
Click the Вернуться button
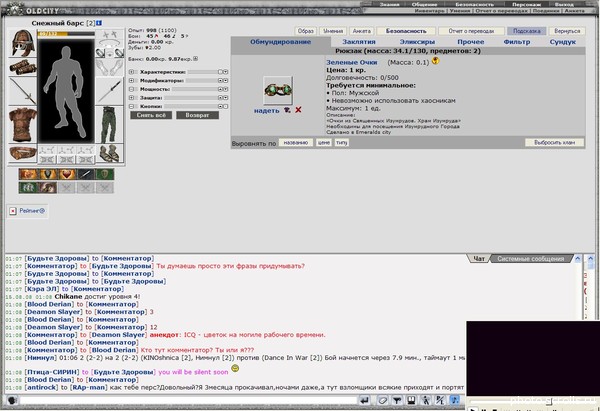[x=567, y=31]
